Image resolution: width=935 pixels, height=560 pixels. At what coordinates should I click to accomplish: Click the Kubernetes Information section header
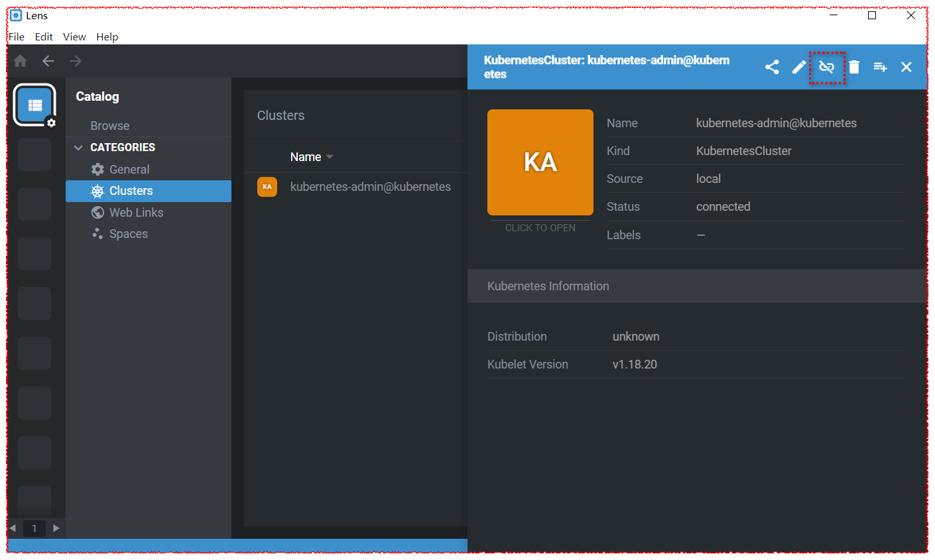click(697, 286)
